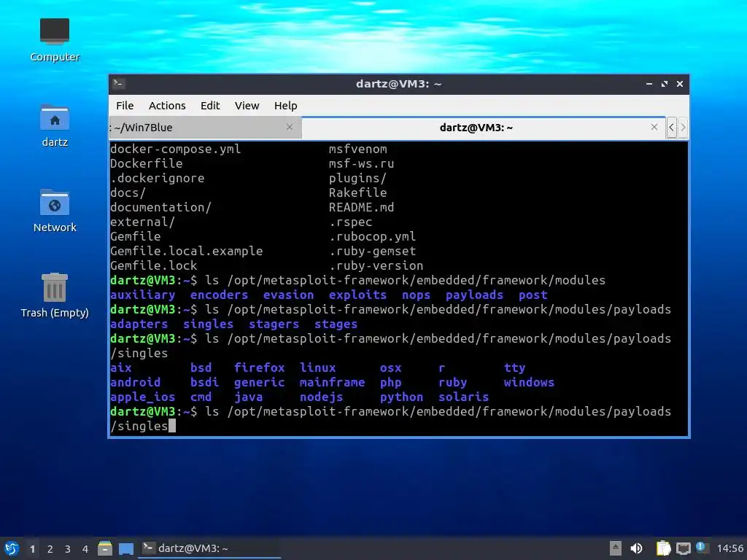Click 'auxiliary' in the modules listing
This screenshot has width=747, height=560.
coord(142,295)
